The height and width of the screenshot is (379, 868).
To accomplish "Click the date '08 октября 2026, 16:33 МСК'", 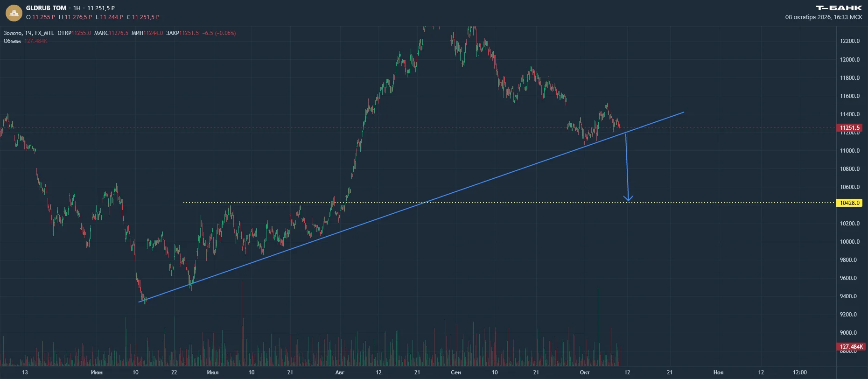I will (x=824, y=17).
